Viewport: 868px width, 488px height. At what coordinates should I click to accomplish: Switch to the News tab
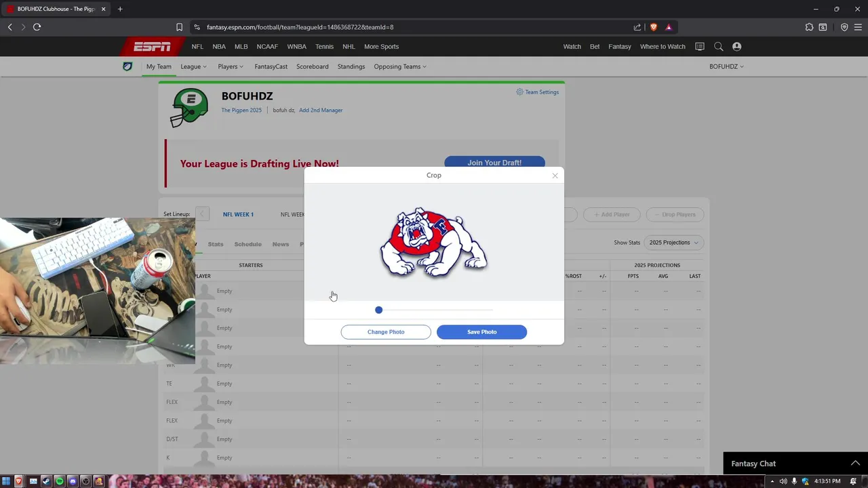[280, 244]
